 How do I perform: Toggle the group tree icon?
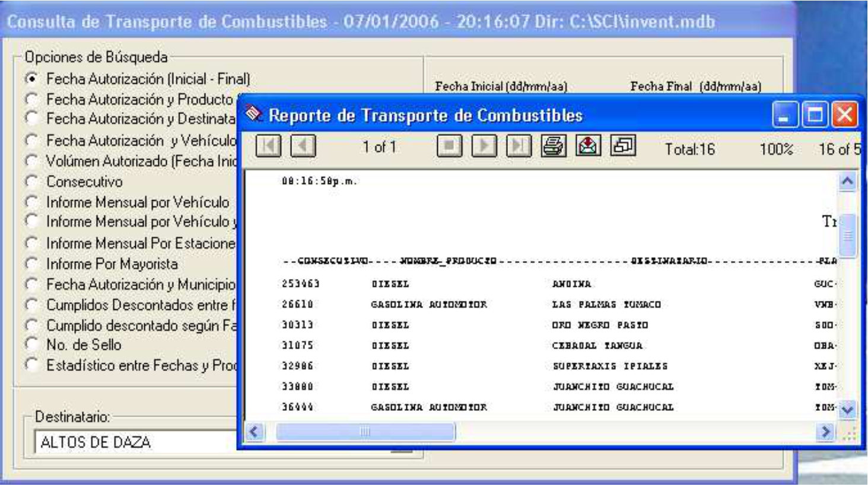pyautogui.click(x=623, y=146)
